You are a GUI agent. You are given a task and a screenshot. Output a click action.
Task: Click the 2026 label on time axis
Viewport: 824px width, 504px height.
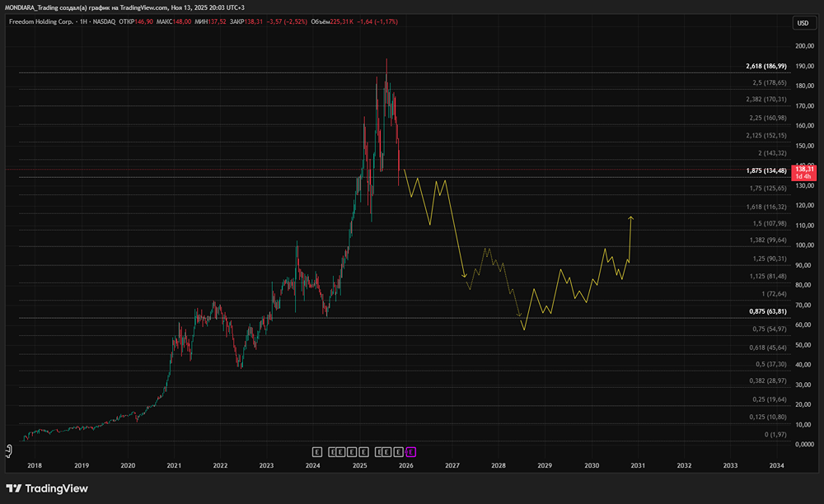tap(405, 465)
